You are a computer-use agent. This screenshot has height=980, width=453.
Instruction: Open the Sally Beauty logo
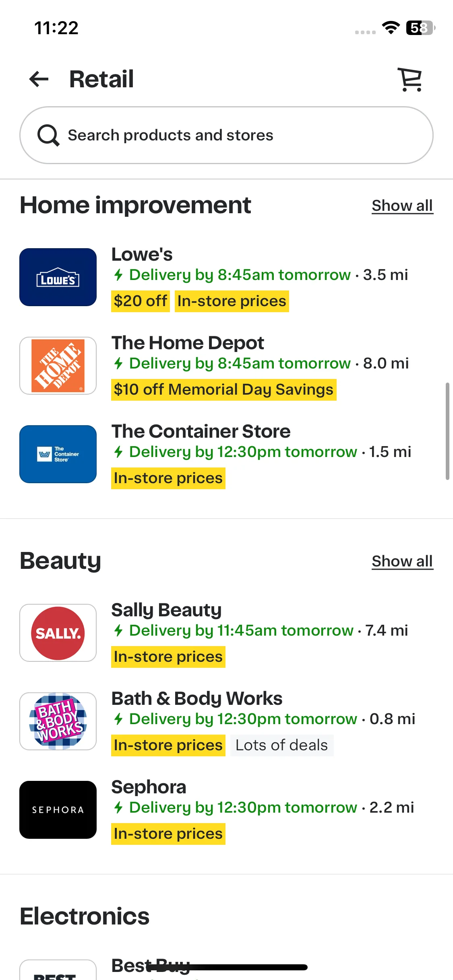point(58,633)
